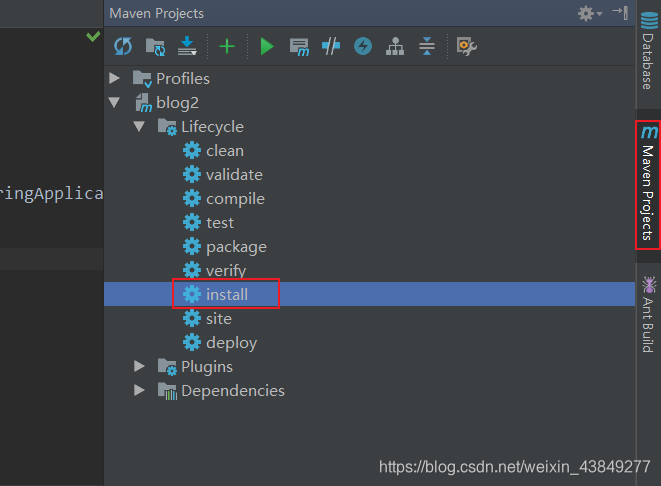Click the Lifecycle folder icon
661x486 pixels.
click(167, 127)
